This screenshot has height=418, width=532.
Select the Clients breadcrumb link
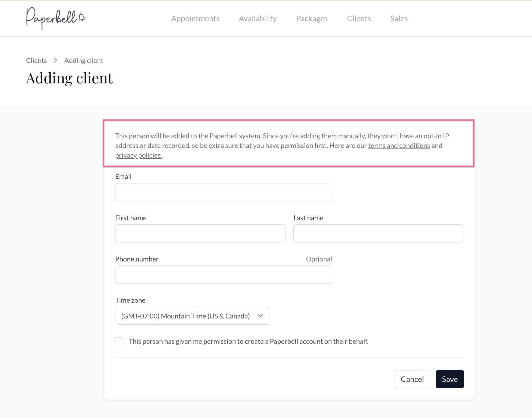(x=36, y=60)
